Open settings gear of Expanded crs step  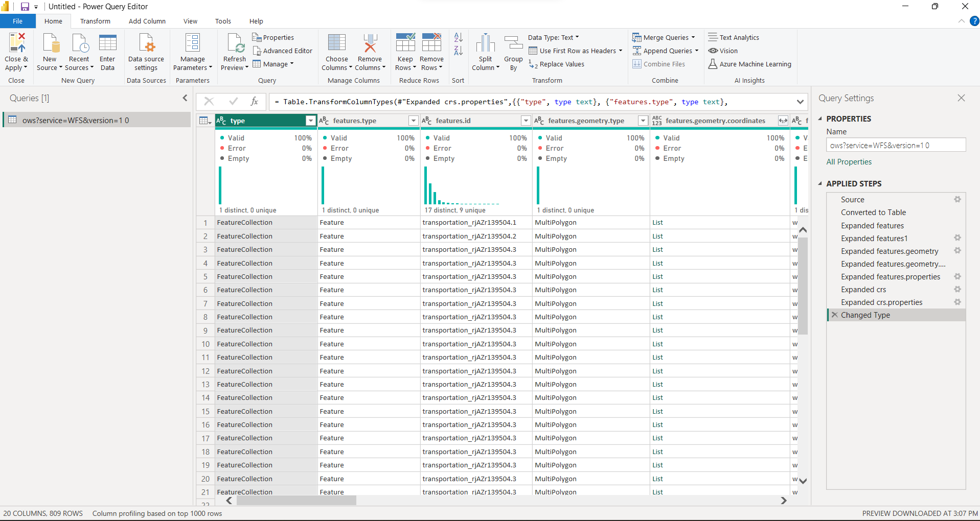(x=958, y=289)
